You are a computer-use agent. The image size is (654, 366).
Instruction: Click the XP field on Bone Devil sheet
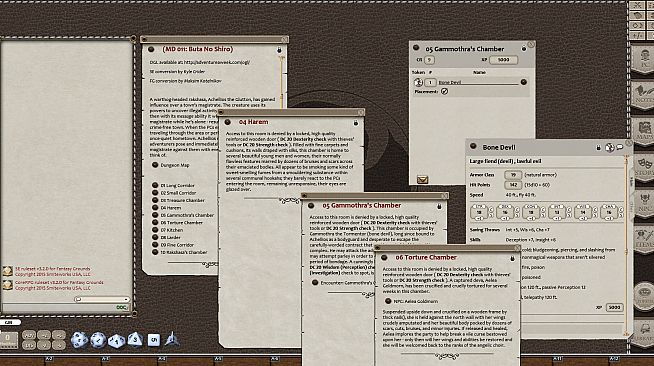(x=614, y=308)
